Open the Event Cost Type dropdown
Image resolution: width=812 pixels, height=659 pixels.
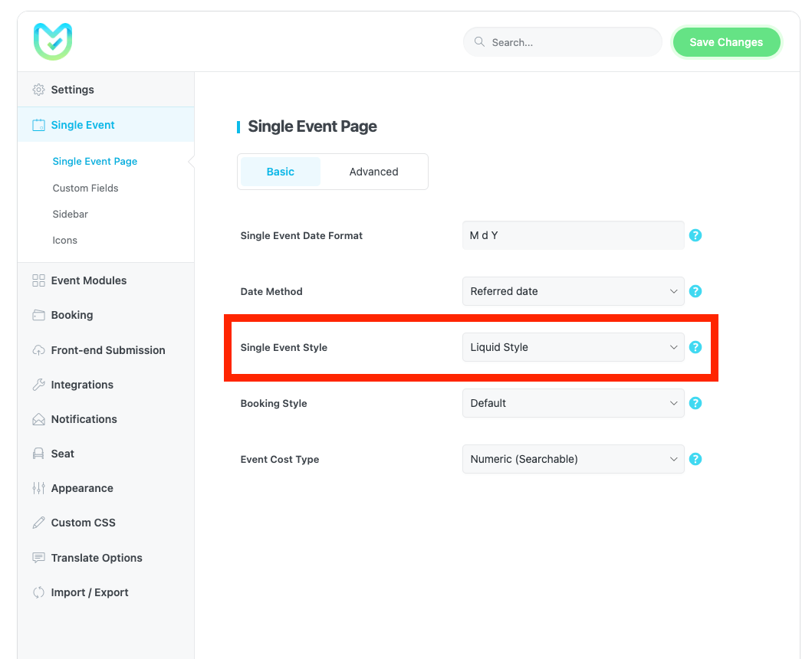[573, 459]
